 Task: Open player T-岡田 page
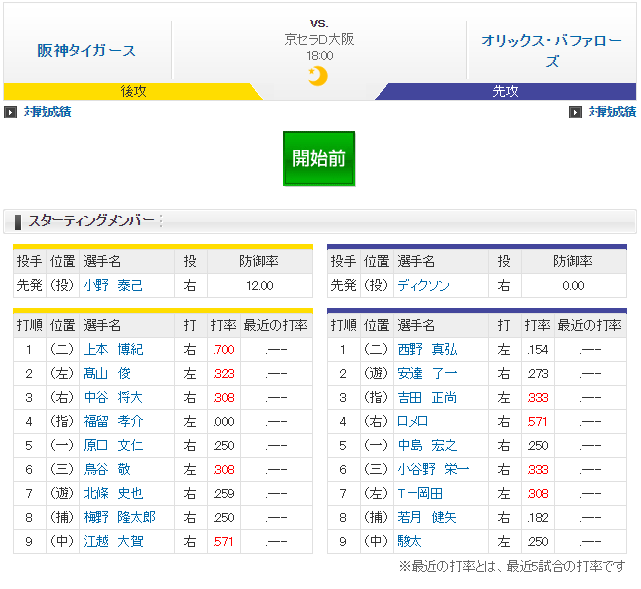[420, 493]
